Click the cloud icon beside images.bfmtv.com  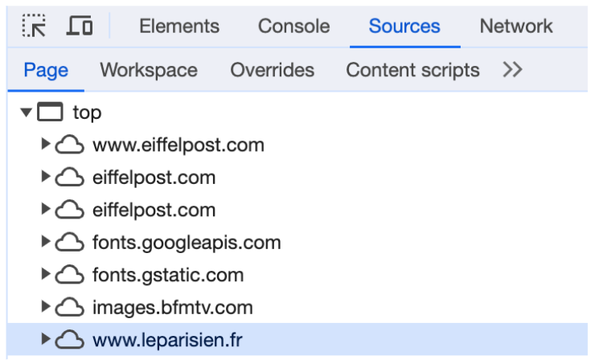pos(70,308)
